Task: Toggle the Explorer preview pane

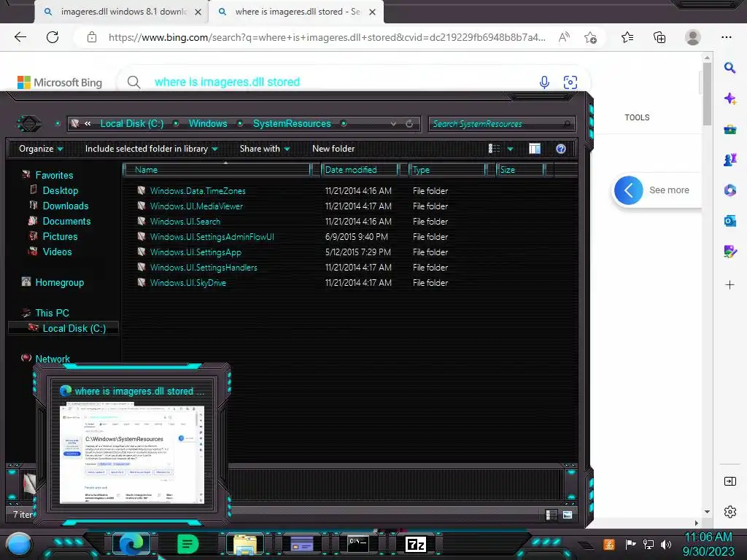Action: click(535, 149)
